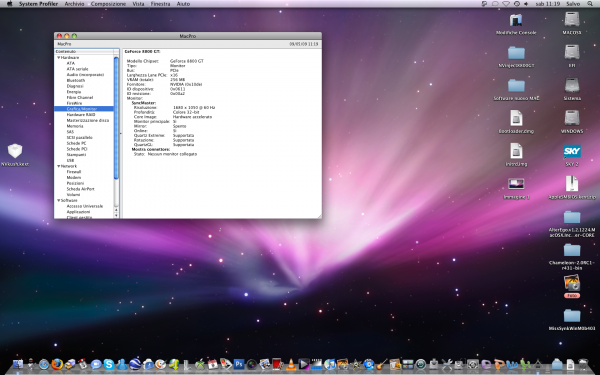Open System Preferences gear icon in dock

click(473, 364)
